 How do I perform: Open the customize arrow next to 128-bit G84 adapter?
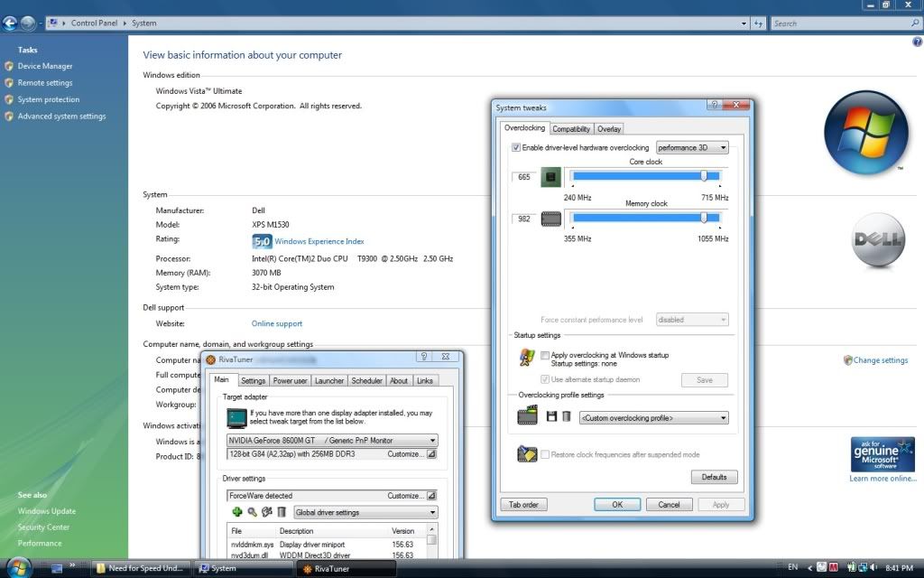431,454
